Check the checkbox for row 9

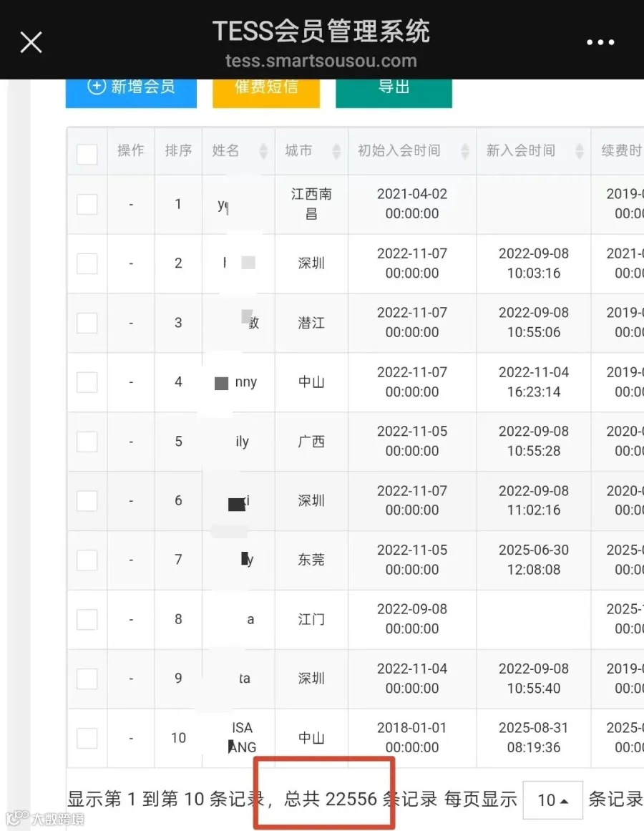tap(87, 679)
